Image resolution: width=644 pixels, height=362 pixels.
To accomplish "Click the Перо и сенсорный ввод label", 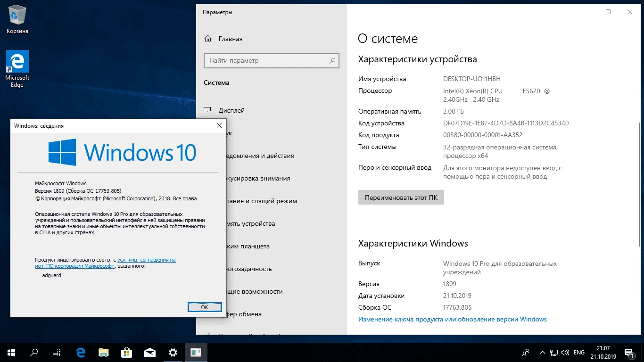I will [x=395, y=167].
